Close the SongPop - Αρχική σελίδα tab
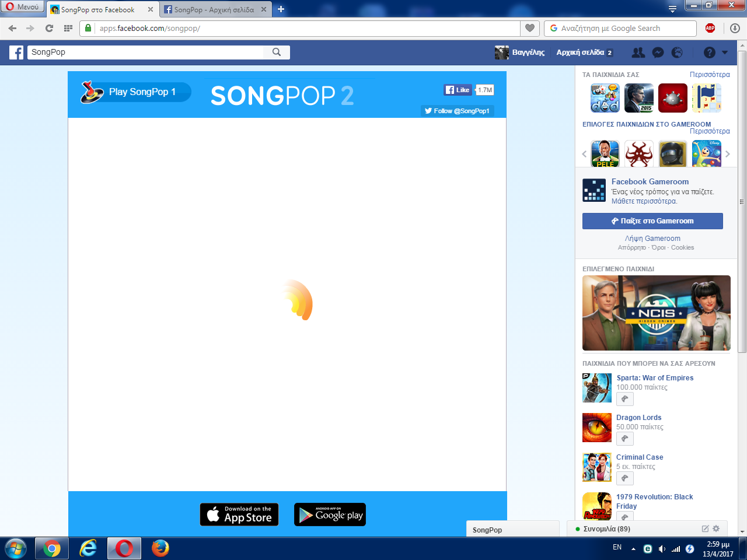The width and height of the screenshot is (747, 560). (x=264, y=10)
